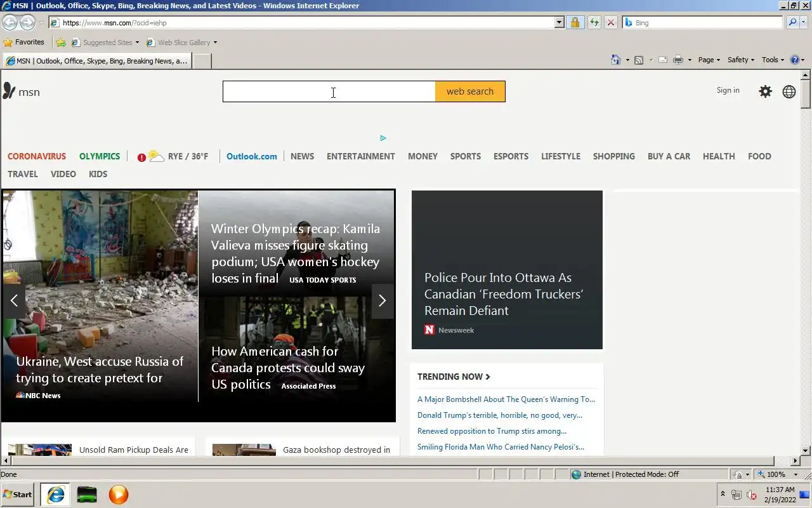The width and height of the screenshot is (812, 508).
Task: Go to next carousel slide arrow
Action: click(x=382, y=301)
